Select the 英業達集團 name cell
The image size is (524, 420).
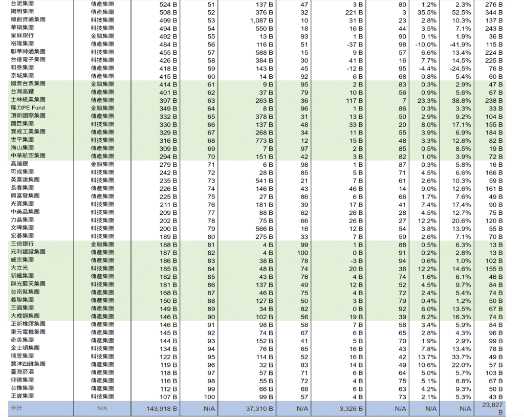point(25,180)
